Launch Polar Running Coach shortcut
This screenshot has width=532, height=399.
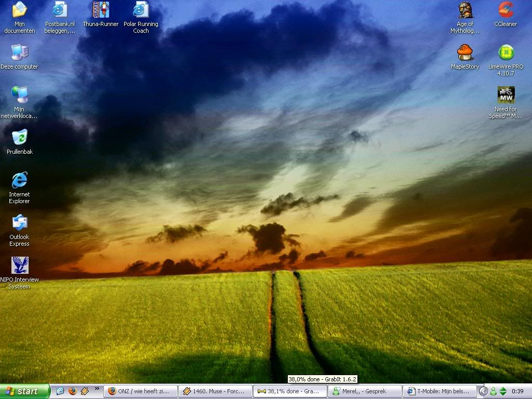[x=141, y=10]
